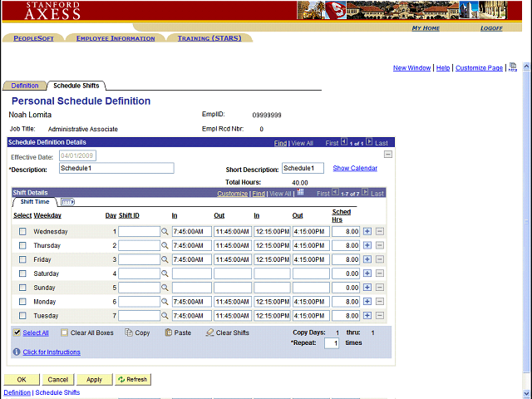Click the Paste shifts icon

tap(169, 332)
